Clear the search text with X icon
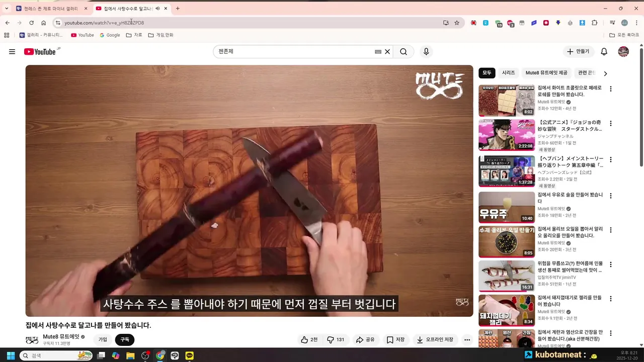Image resolution: width=644 pixels, height=362 pixels. point(387,52)
